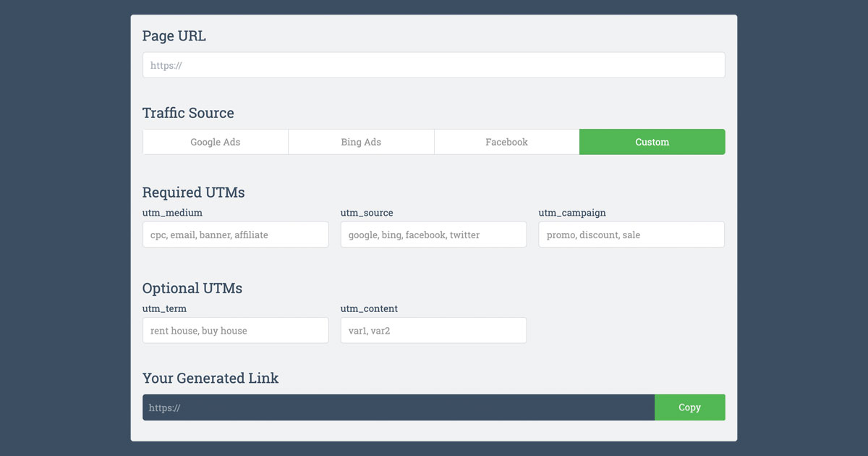Click the 'Your Generated Link' heading
The width and height of the screenshot is (868, 456).
[x=210, y=378]
